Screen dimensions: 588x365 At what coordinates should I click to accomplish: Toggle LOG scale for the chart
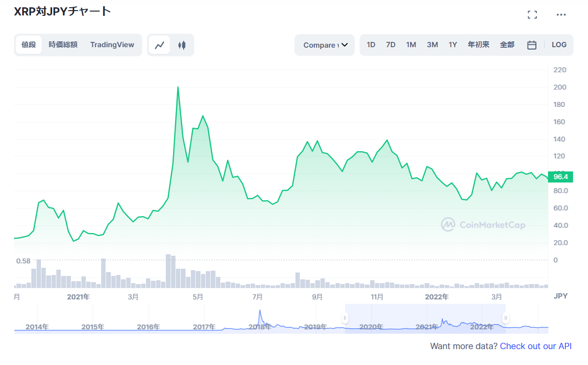tap(559, 44)
